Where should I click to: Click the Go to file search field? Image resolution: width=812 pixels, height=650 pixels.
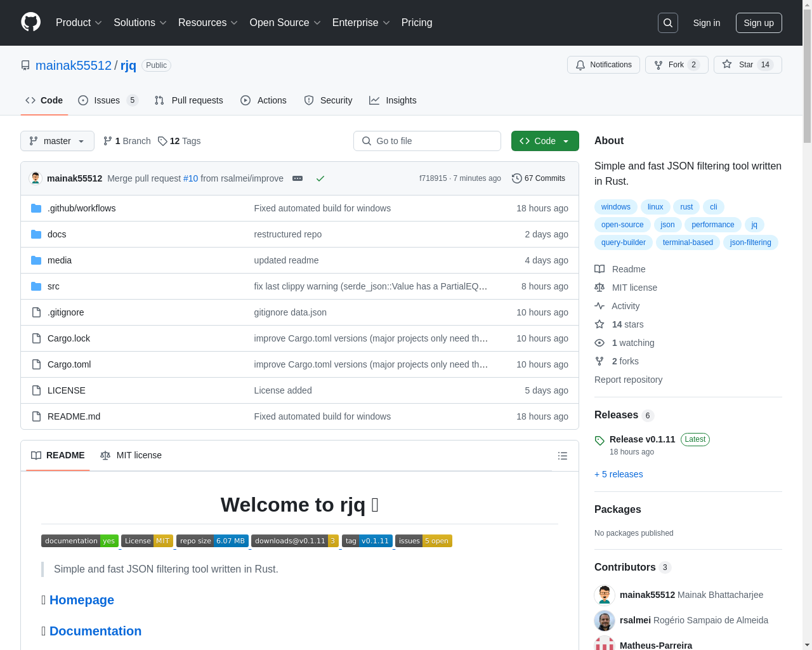pyautogui.click(x=427, y=141)
